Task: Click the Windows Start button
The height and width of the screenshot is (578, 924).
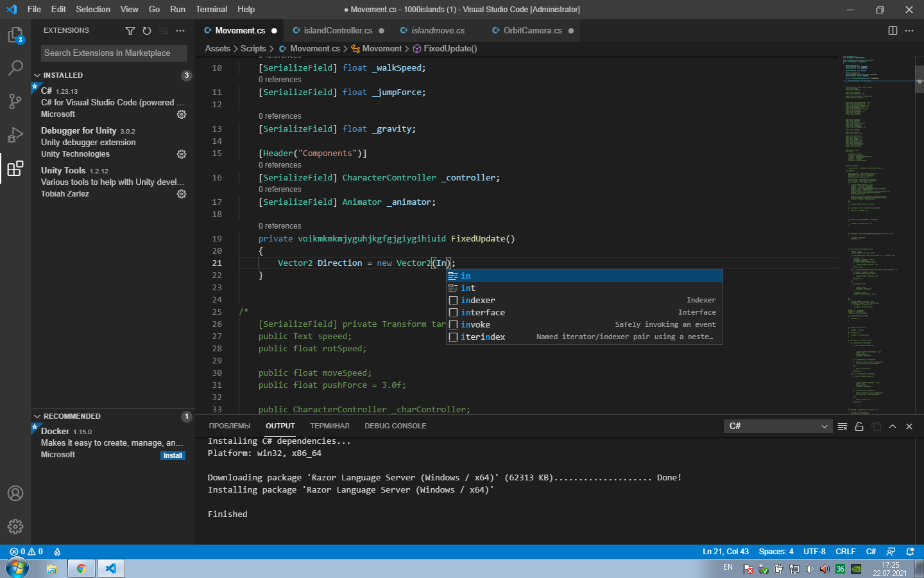Action: point(17,568)
